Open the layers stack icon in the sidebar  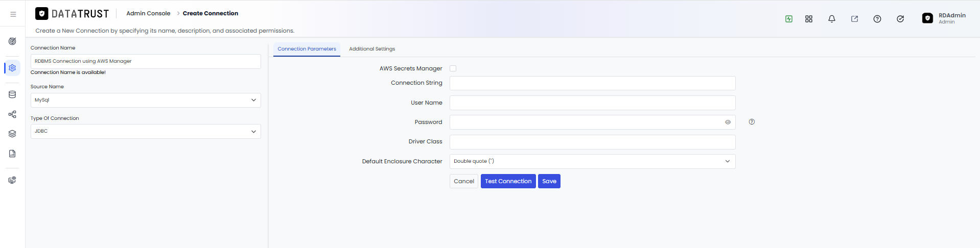(12, 134)
